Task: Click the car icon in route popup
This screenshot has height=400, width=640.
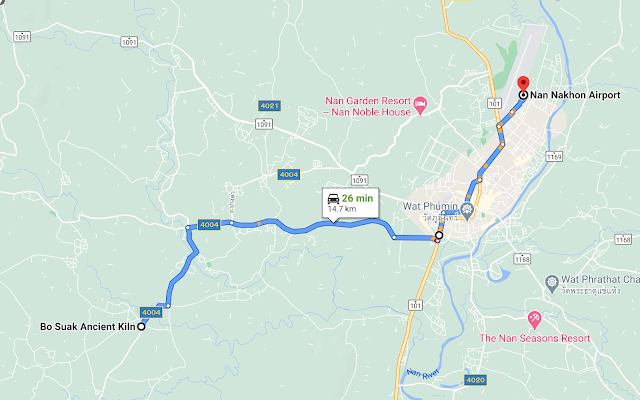Action: (333, 199)
